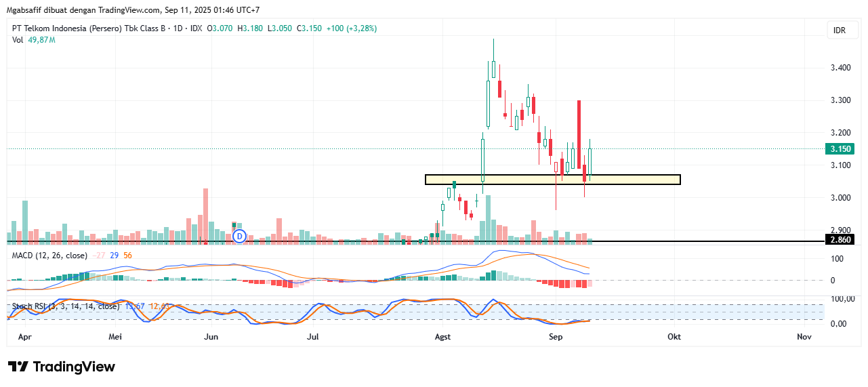Click the 3.100 price axis label
Viewport: 868px width, 387px height.
840,165
